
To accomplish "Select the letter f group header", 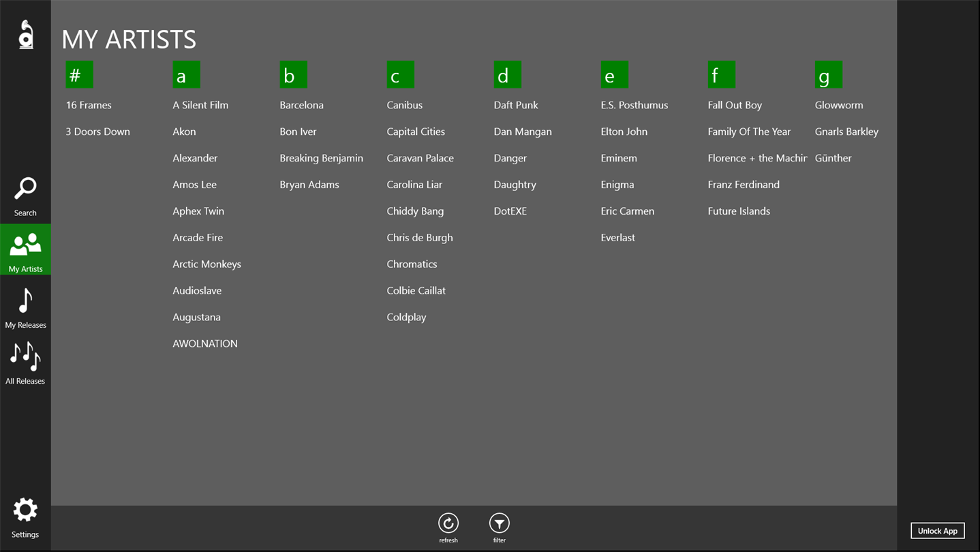I will (x=722, y=75).
